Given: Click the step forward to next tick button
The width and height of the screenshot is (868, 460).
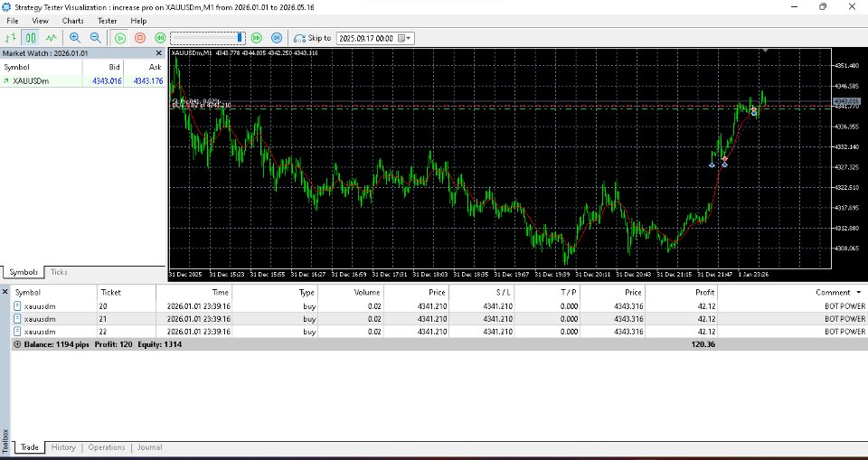Looking at the screenshot, I should [277, 38].
